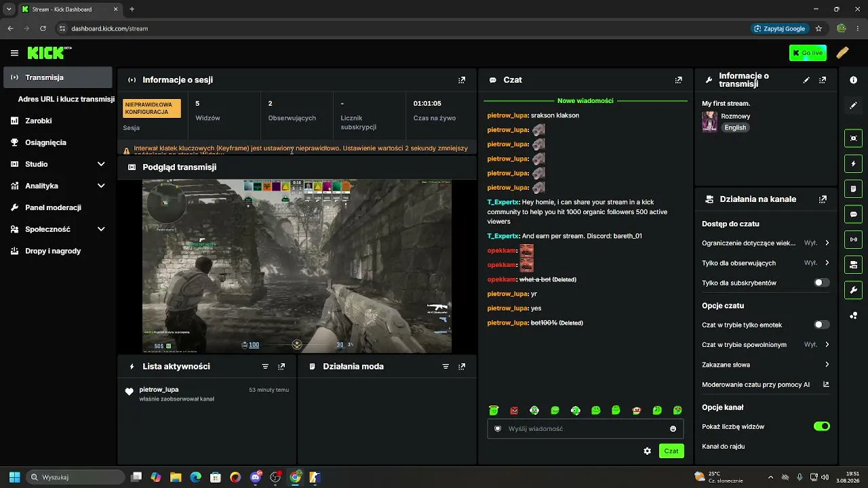Open the hamburger menu next to the Kick logo
The width and height of the screenshot is (868, 488).
point(14,53)
